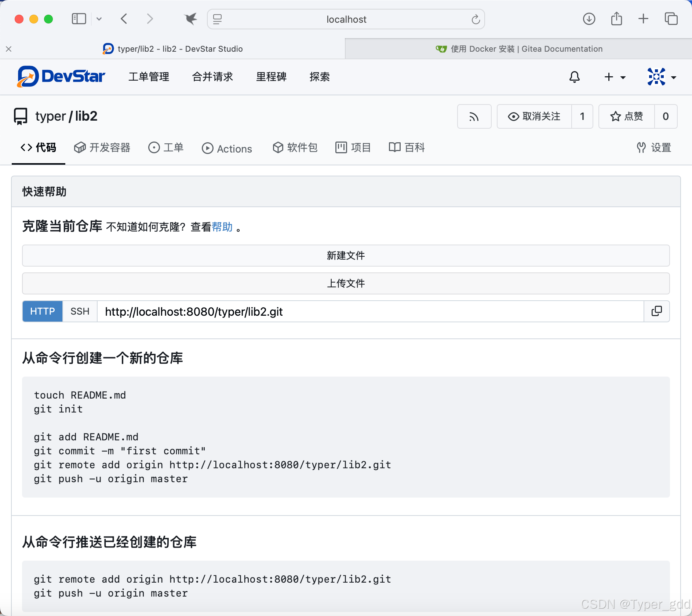Click the RSS feed icon
The image size is (692, 616).
(474, 117)
